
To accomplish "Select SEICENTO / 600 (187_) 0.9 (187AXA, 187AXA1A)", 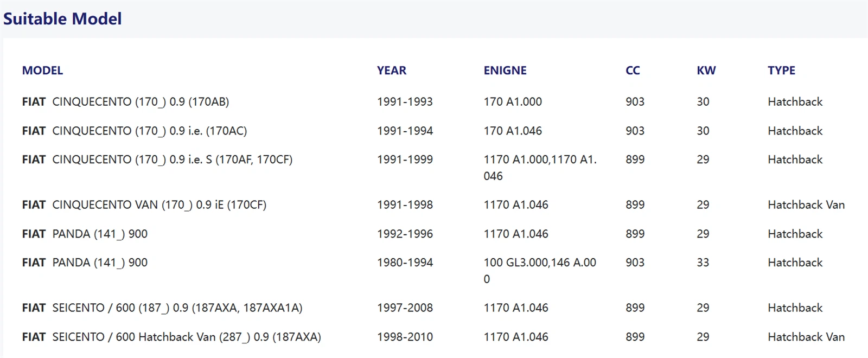I will pos(162,308).
